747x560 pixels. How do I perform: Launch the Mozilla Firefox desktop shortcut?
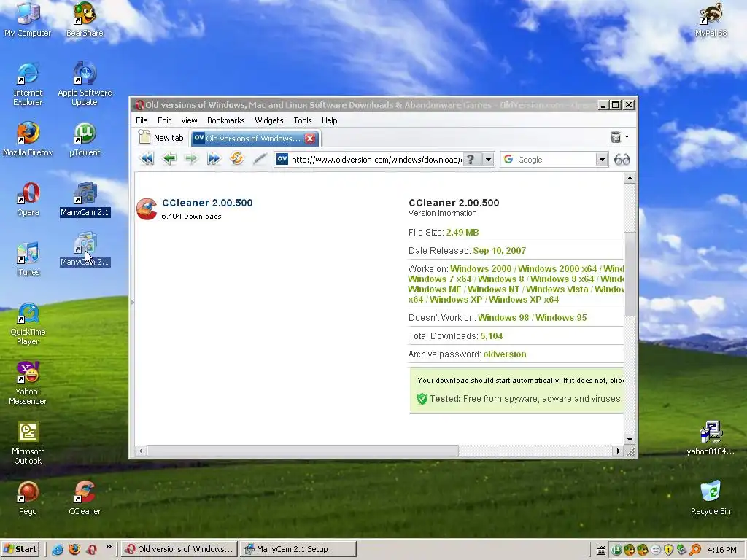(x=28, y=139)
